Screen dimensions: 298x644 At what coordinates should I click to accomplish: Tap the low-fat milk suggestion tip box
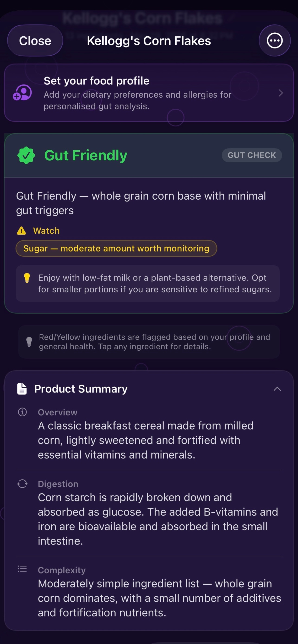(148, 284)
